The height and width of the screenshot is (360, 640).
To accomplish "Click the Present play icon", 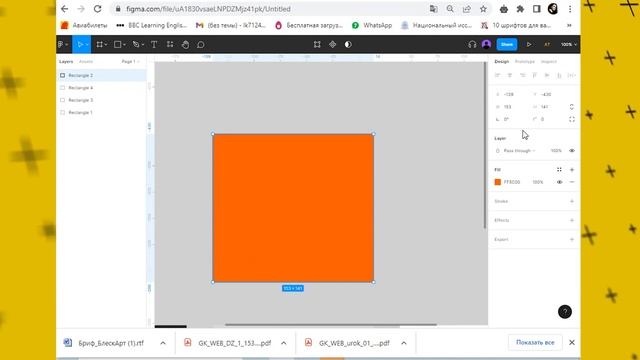I will (529, 44).
